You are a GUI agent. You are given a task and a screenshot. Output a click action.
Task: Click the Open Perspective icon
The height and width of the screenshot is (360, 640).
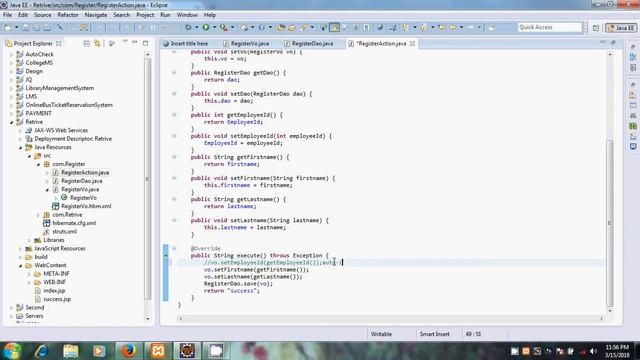pyautogui.click(x=596, y=28)
